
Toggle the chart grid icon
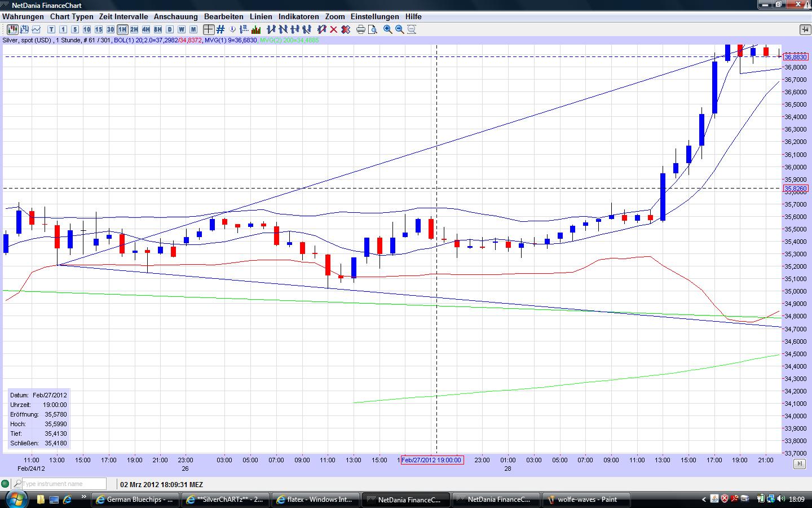point(220,29)
